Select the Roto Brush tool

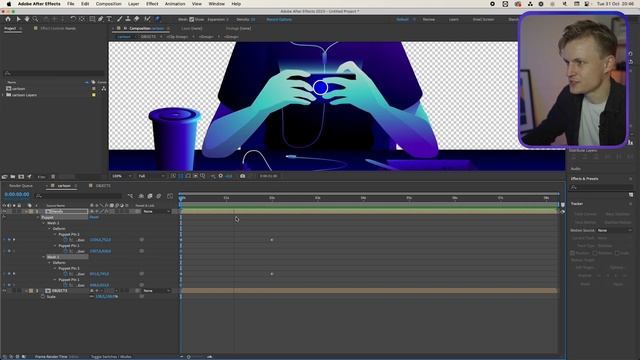pyautogui.click(x=147, y=19)
